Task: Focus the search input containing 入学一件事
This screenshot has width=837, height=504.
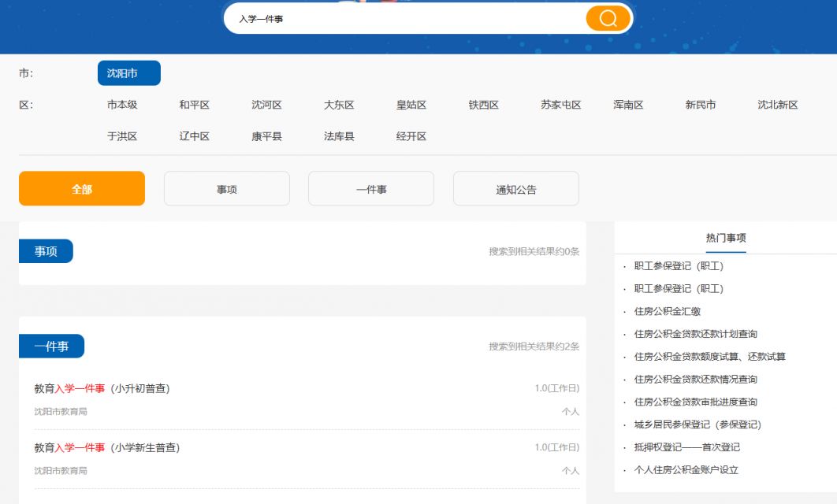Action: (x=406, y=19)
